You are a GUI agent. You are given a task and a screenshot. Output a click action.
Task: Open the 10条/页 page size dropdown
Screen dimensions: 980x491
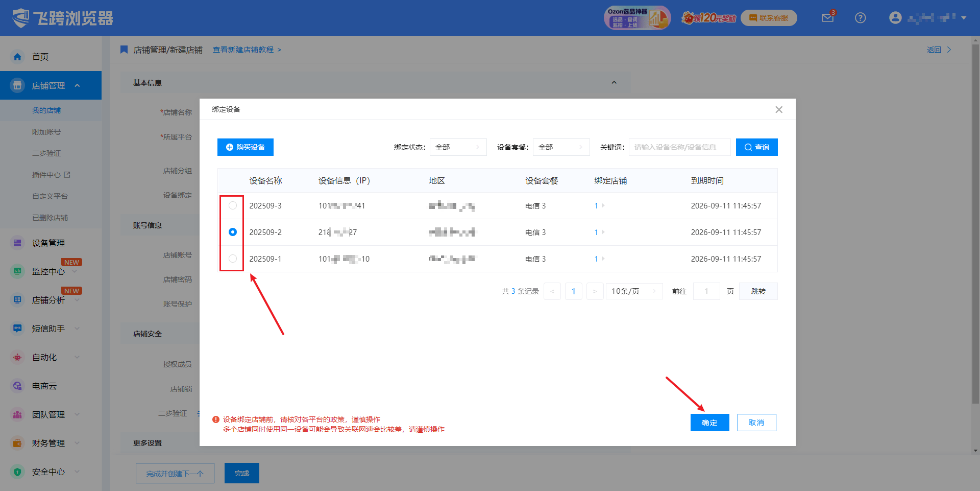tap(634, 291)
